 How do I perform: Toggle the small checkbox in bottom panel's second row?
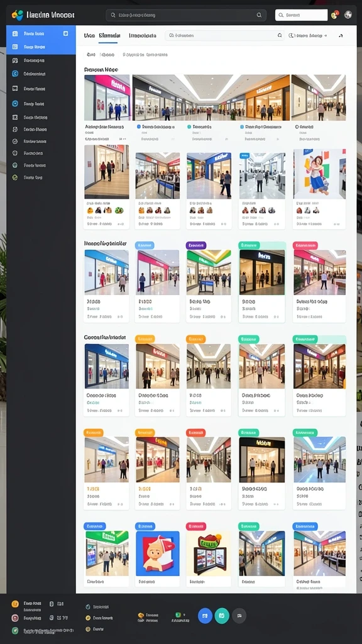tap(52, 618)
